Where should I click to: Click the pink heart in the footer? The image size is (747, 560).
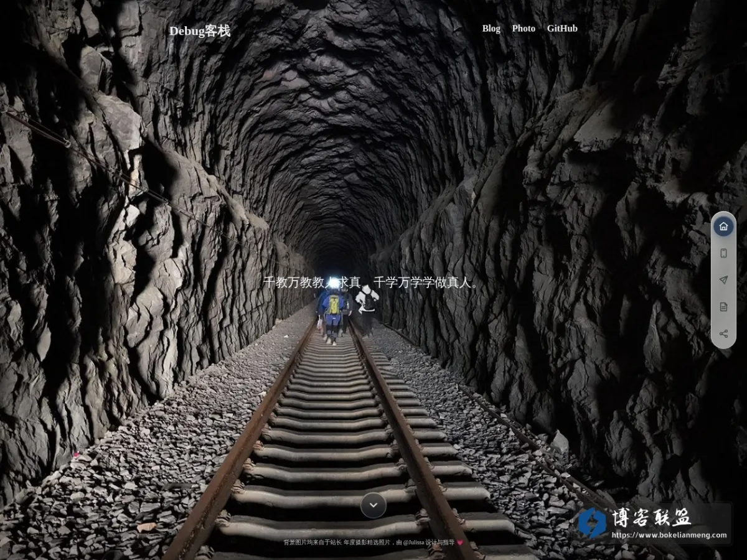460,543
